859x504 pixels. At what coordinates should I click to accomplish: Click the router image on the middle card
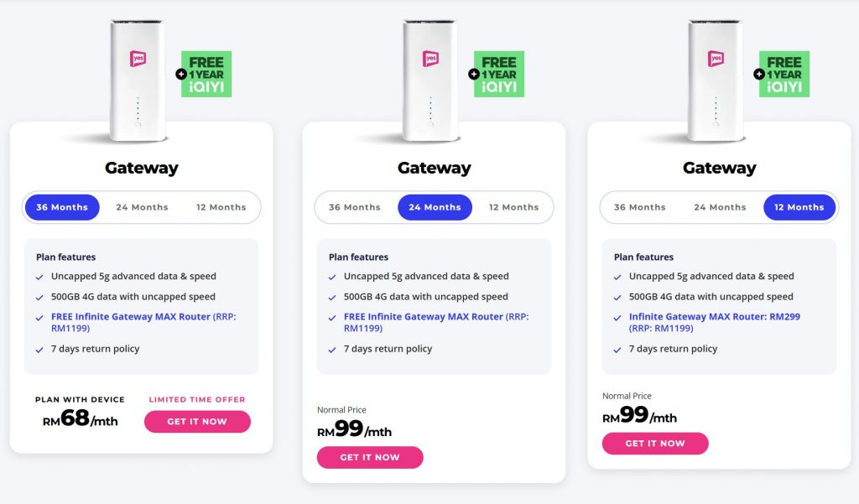(430, 80)
